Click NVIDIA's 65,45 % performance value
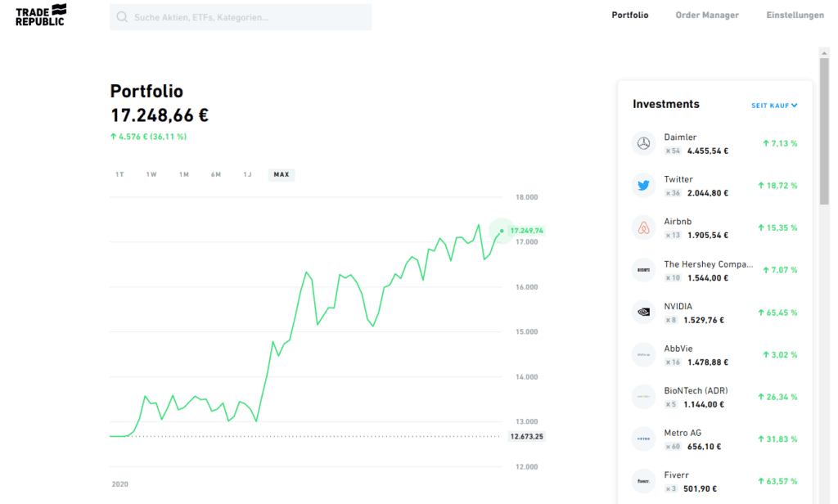 (777, 313)
